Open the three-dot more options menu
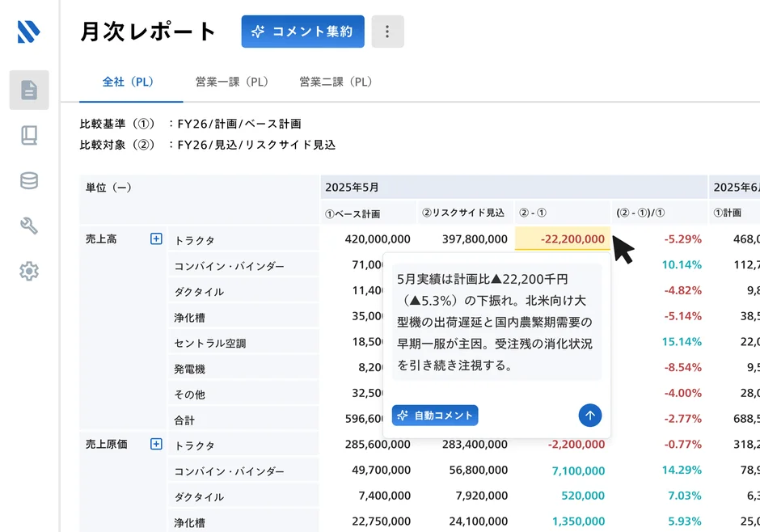Image resolution: width=760 pixels, height=532 pixels. click(387, 32)
